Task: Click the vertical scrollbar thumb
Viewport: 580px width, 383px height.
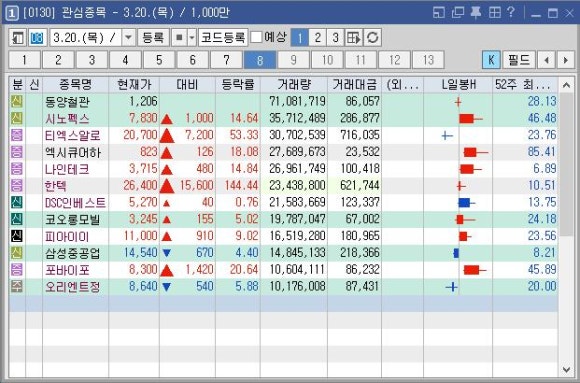Action: [566, 164]
